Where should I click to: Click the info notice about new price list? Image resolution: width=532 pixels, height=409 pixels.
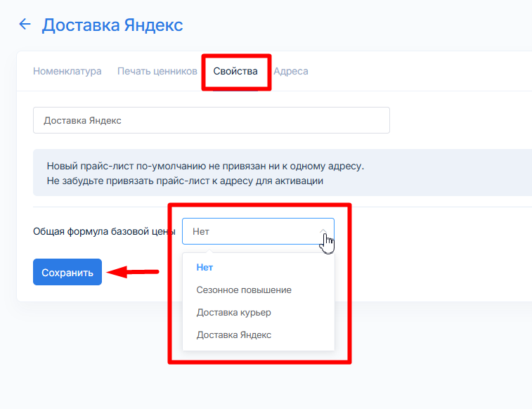205,167
